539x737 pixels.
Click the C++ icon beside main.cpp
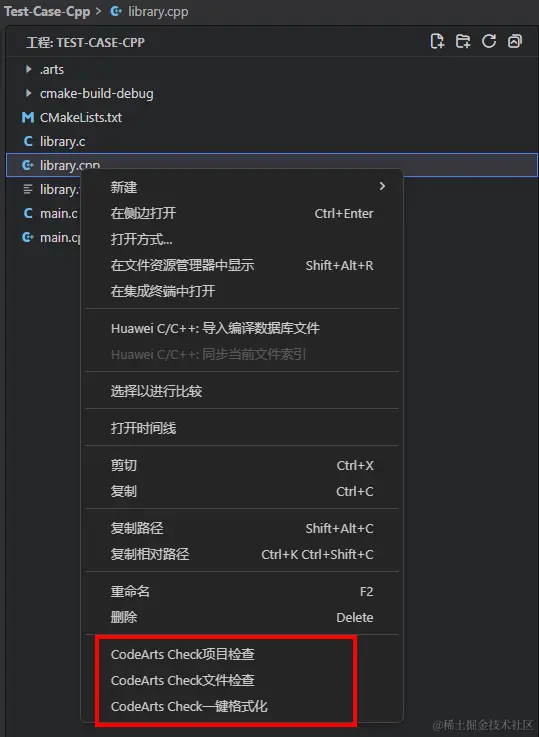(28, 237)
